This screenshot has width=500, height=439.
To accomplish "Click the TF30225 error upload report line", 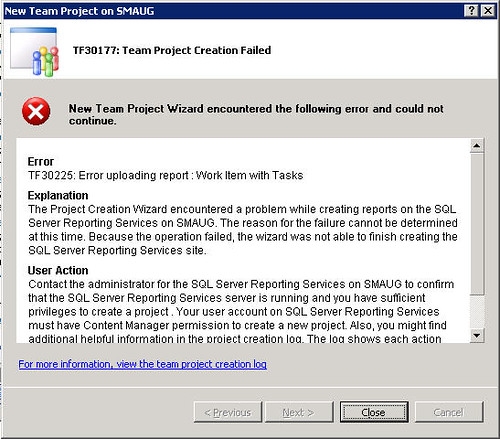I will (x=166, y=175).
